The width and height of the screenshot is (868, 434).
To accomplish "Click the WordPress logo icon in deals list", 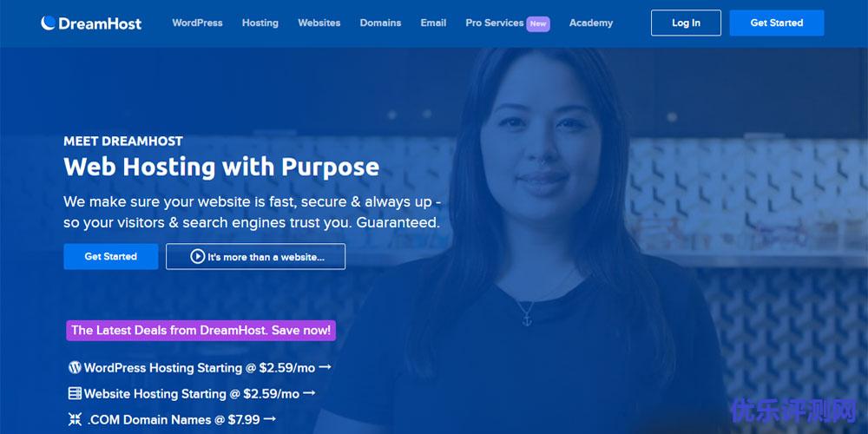I will (x=75, y=367).
